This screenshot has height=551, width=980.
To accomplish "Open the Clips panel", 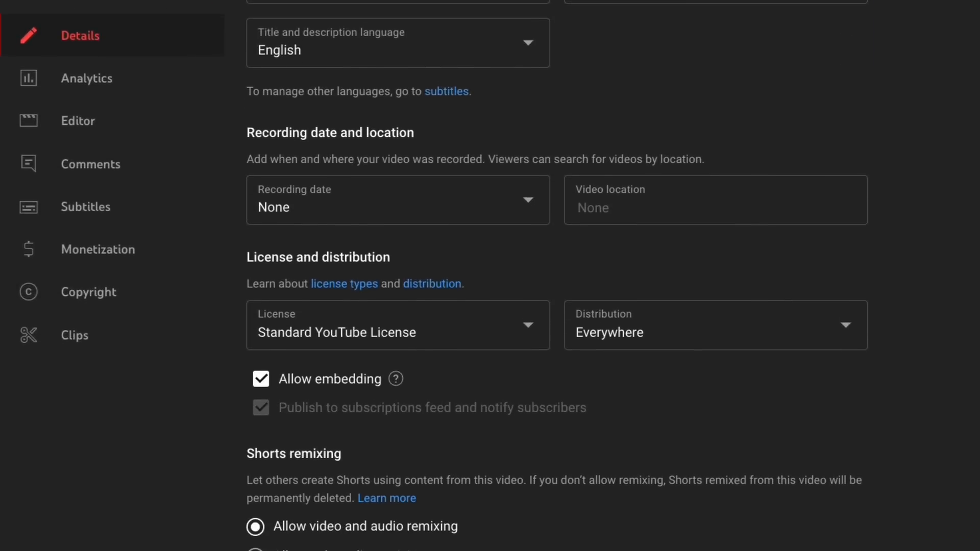I will click(x=74, y=334).
